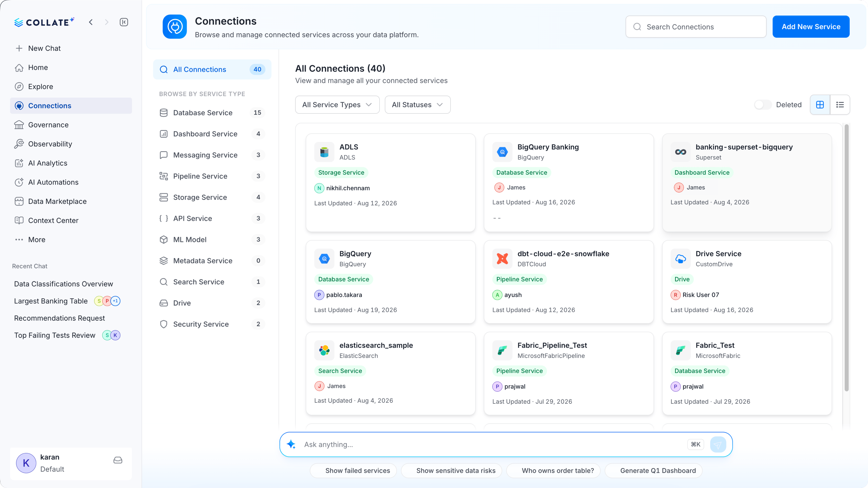Viewport: 868px width, 488px height.
Task: Filter by Search Service type
Action: [212, 282]
